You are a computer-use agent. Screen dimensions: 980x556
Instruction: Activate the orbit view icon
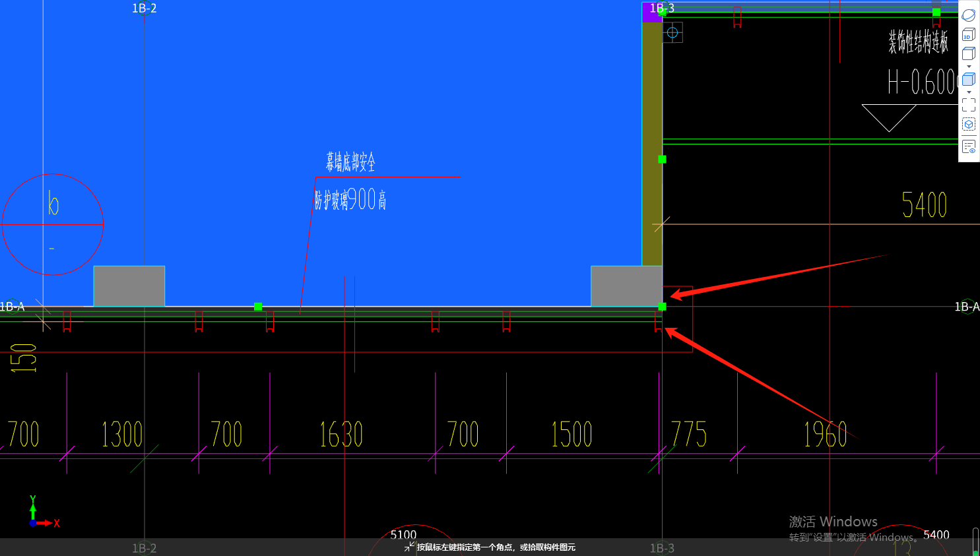[968, 15]
